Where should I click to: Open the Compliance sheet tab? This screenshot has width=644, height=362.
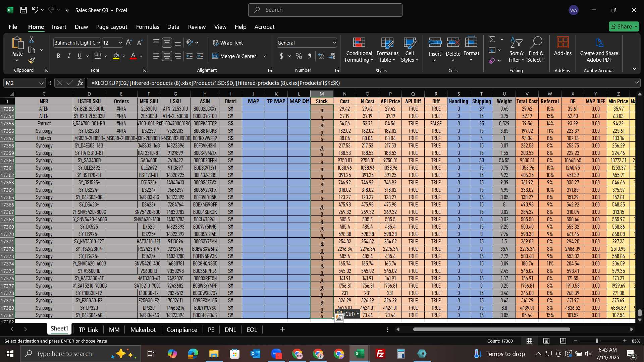pos(182,330)
